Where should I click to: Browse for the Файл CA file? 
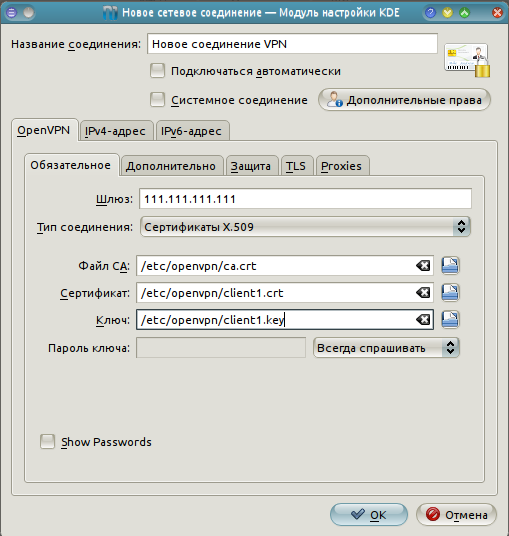450,266
